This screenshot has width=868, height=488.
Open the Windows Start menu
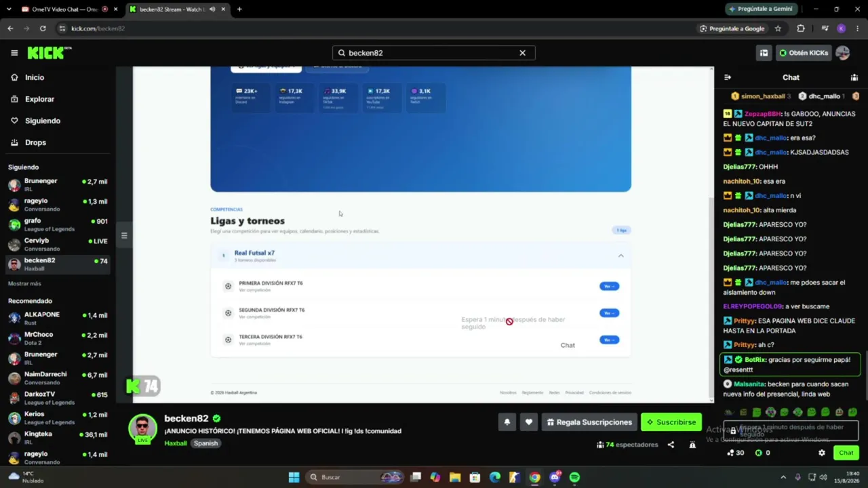[294, 477]
